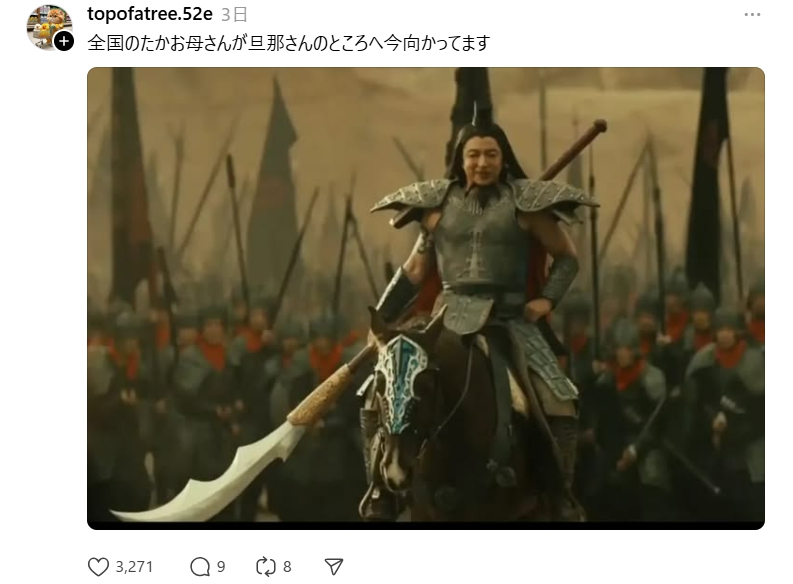This screenshot has height=584, width=793.
Task: Click the red pole behind the rider's shoulder
Action: click(572, 150)
